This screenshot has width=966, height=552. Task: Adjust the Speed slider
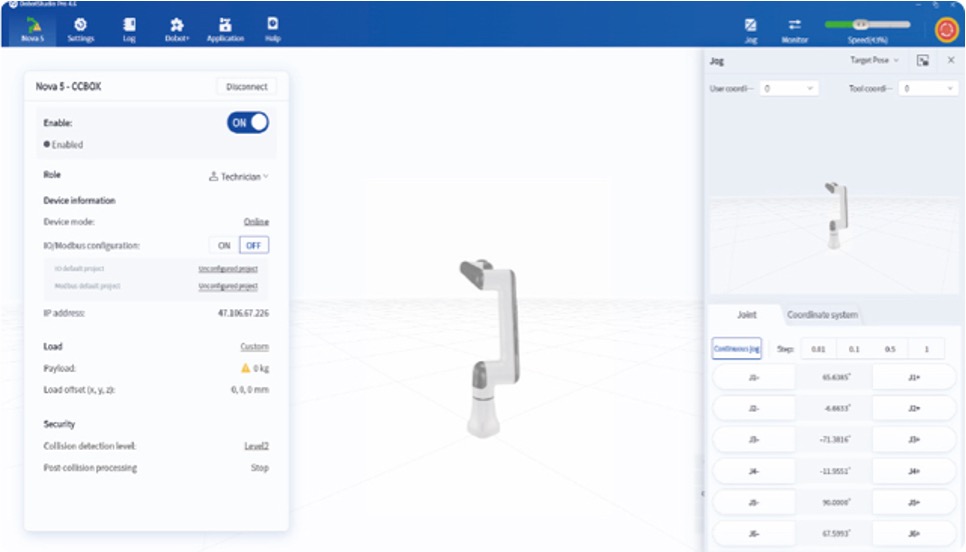tap(866, 24)
